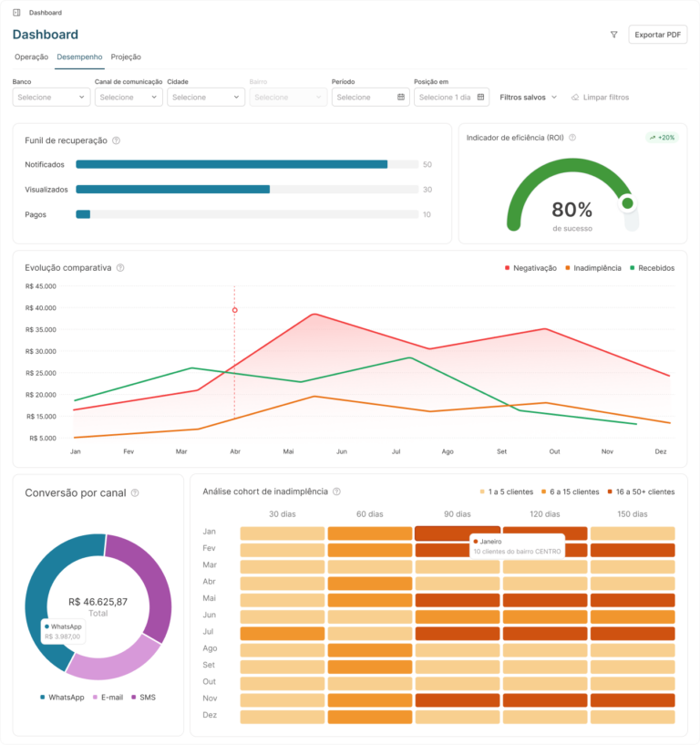Image resolution: width=700 pixels, height=745 pixels.
Task: Toggle the Recebidos series in the legend
Action: [x=652, y=268]
